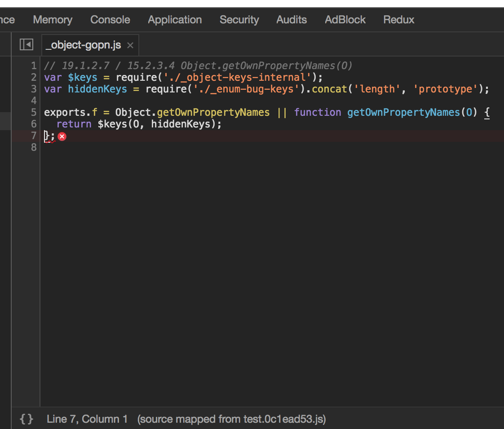Click the Line 7, Column 1 status text
The height and width of the screenshot is (429, 504).
pyautogui.click(x=87, y=419)
